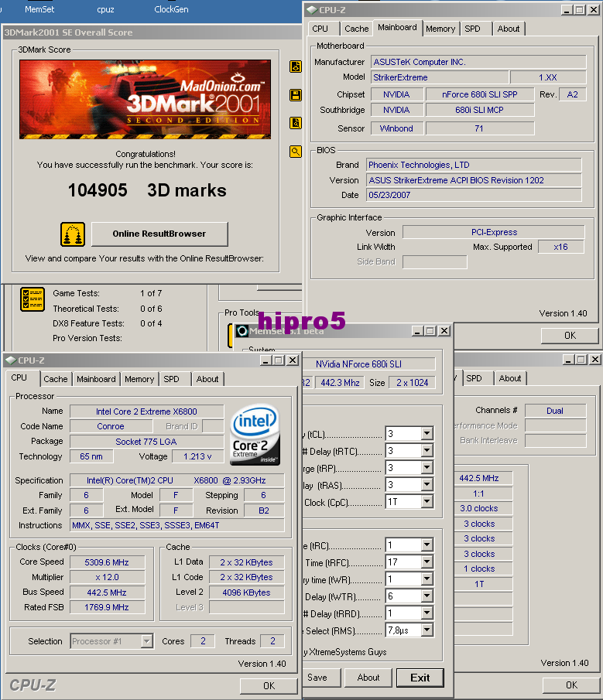Open Cache tab in lower-left CPU-Z window
Viewport: 603px width, 700px height.
coord(56,379)
